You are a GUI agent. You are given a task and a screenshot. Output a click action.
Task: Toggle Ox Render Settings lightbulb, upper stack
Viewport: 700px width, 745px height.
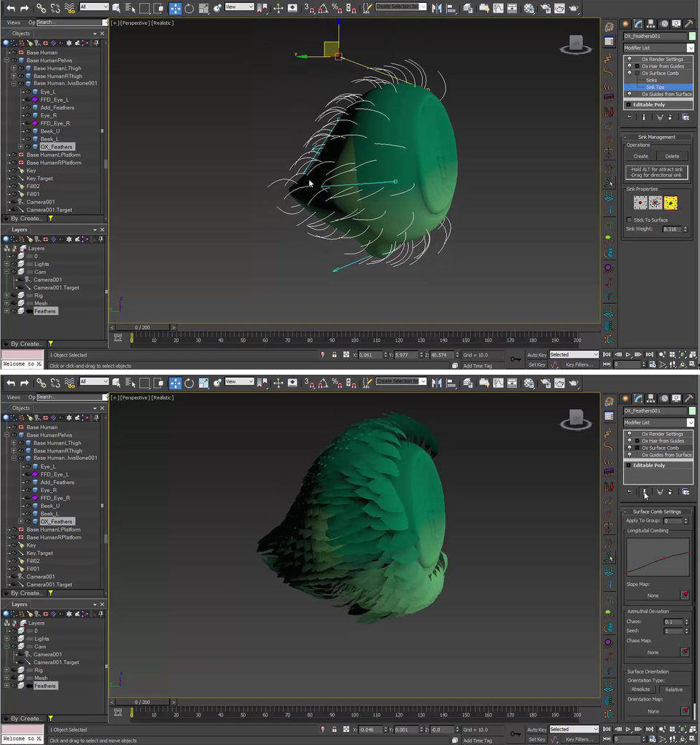pyautogui.click(x=630, y=59)
